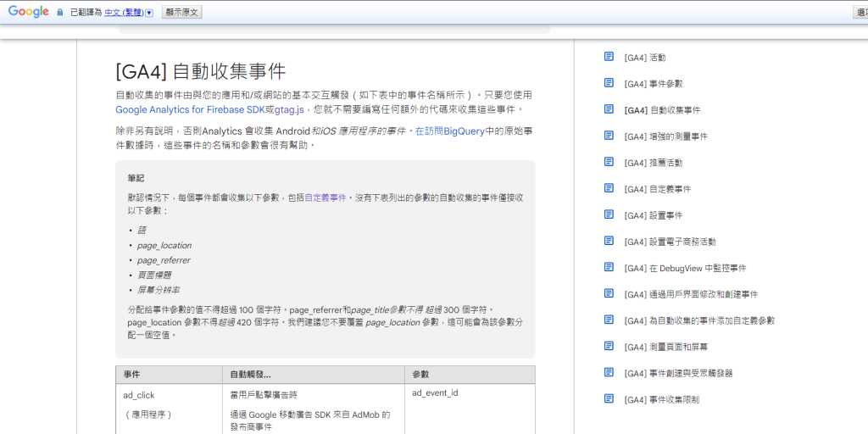Image resolution: width=868 pixels, height=434 pixels.
Task: Go to [GA4] 推薦活動 article
Action: [x=654, y=163]
